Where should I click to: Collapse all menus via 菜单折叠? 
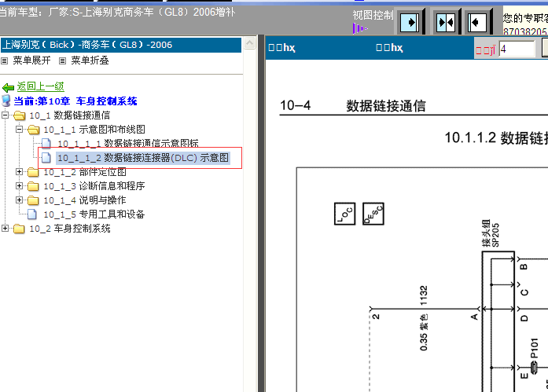click(x=90, y=60)
